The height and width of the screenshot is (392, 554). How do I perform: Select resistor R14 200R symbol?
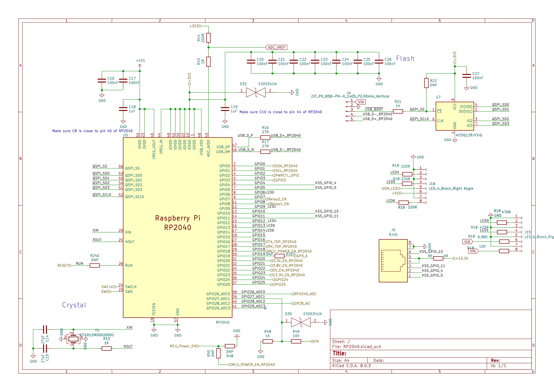point(208,38)
